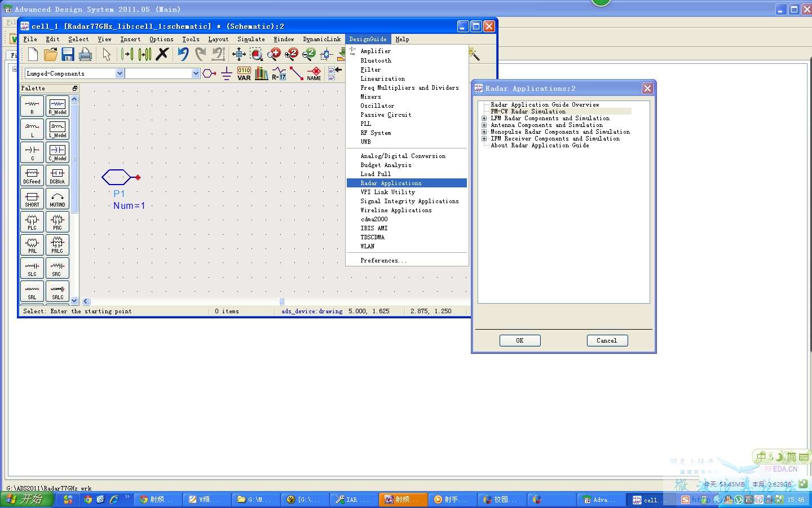Choose Mixers in DesignGuide menu
The image size is (812, 508).
pyautogui.click(x=370, y=97)
